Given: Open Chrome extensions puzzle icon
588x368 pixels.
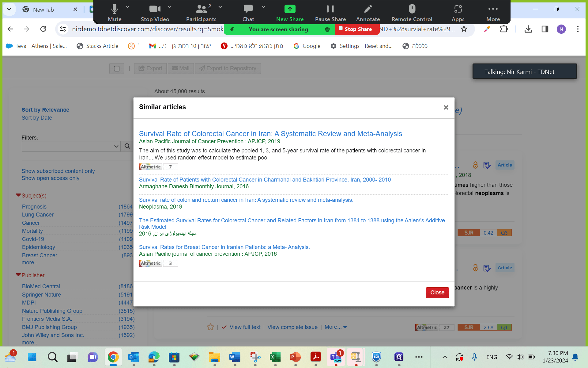Looking at the screenshot, I should [x=504, y=29].
